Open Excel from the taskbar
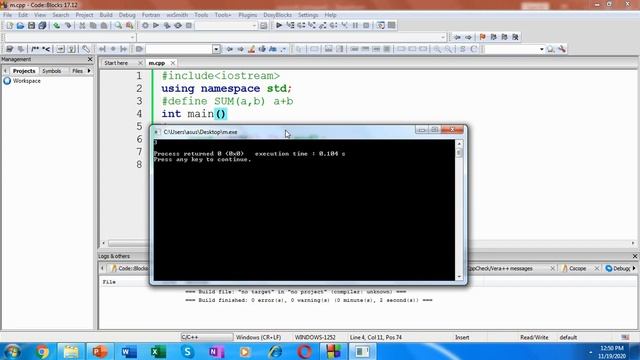Image resolution: width=640 pixels, height=360 pixels. pos(158,351)
